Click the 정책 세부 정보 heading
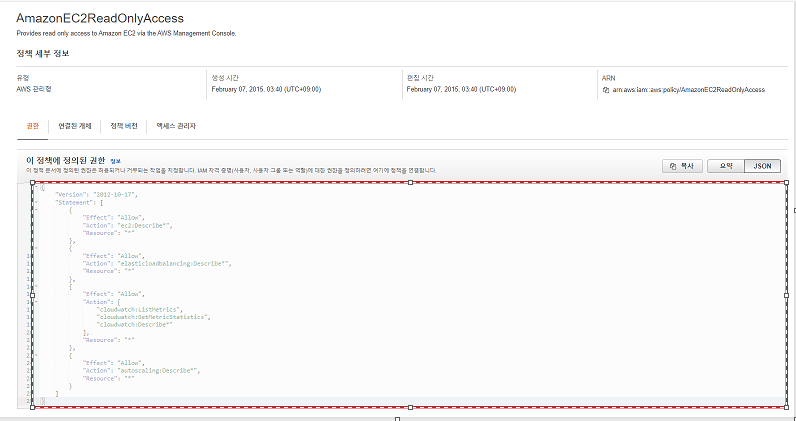Viewport: 796px width, 421px height. click(43, 53)
